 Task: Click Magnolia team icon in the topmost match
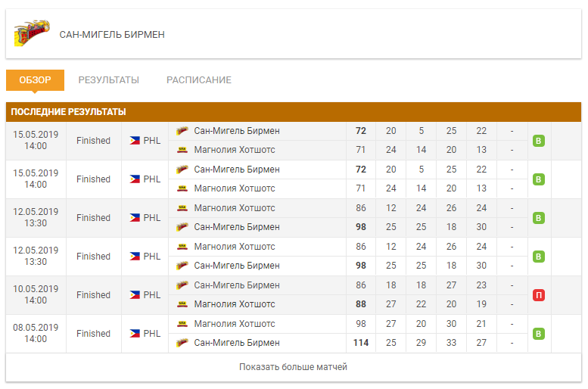pyautogui.click(x=182, y=150)
